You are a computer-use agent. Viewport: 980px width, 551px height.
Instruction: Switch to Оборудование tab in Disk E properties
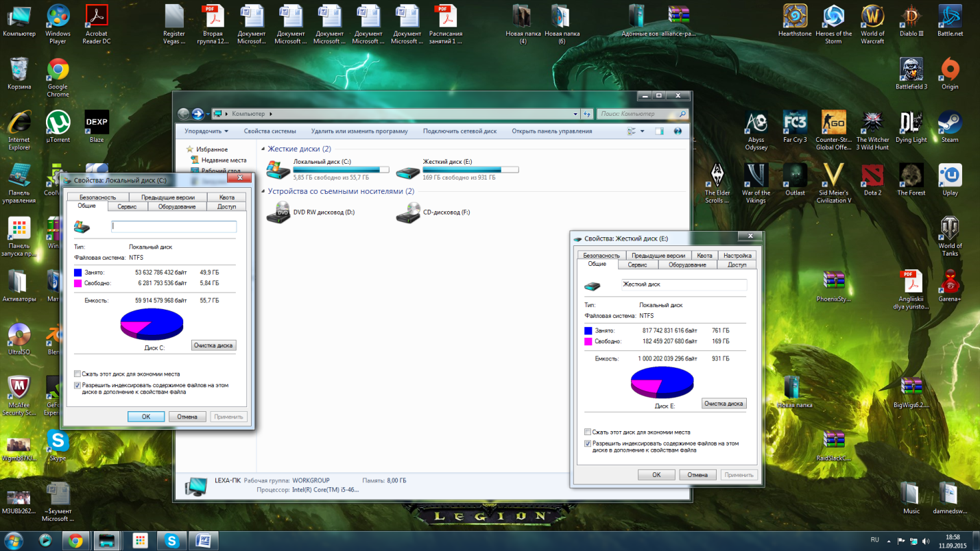[687, 265]
